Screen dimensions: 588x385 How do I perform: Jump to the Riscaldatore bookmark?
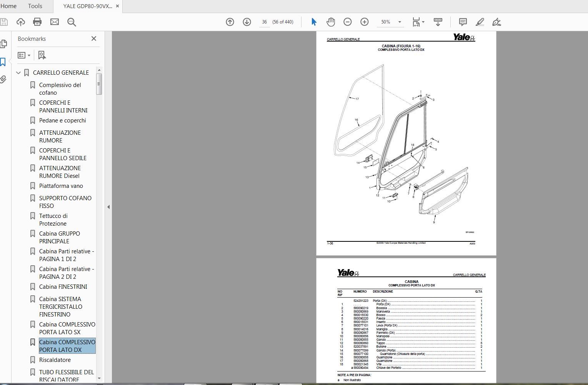point(55,360)
